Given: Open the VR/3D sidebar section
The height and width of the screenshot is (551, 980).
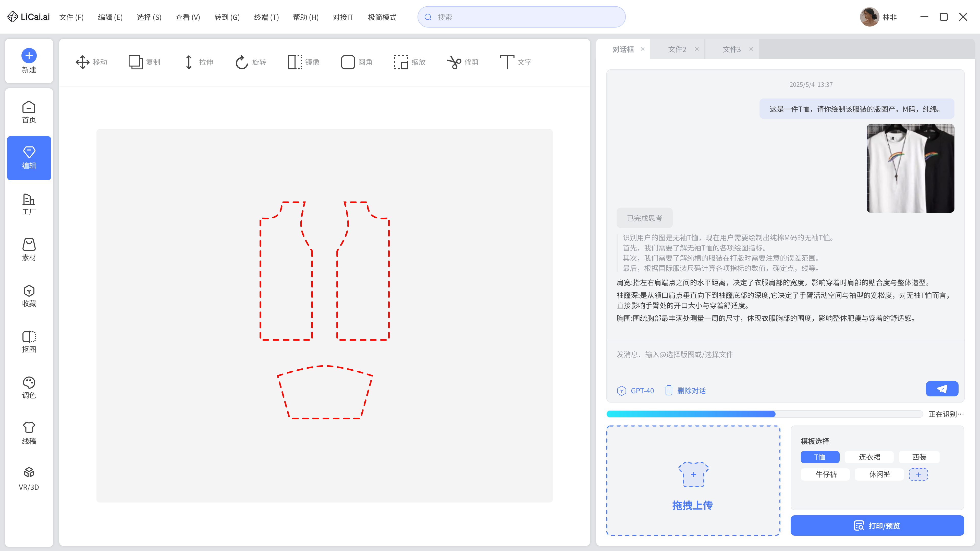Looking at the screenshot, I should tap(29, 479).
